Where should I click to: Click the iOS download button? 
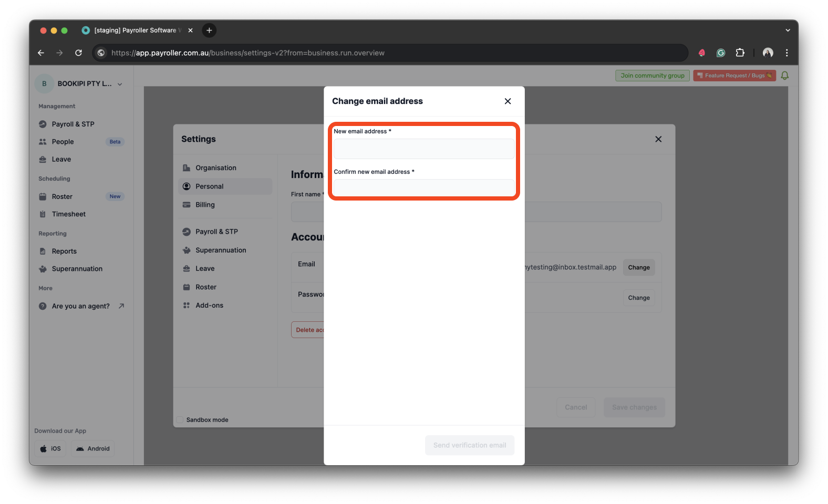coord(50,448)
